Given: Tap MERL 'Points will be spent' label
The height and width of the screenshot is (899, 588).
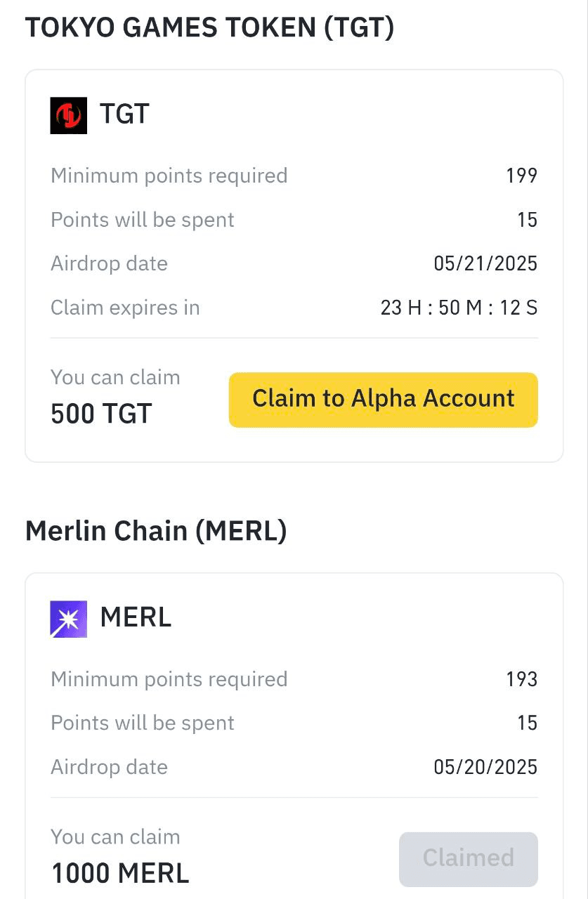Looking at the screenshot, I should tap(143, 723).
